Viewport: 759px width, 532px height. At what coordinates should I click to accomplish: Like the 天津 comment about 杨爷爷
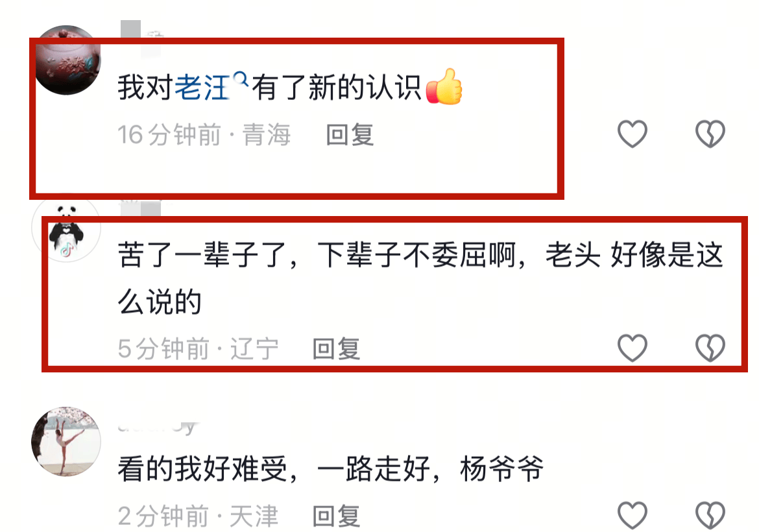[x=632, y=515]
